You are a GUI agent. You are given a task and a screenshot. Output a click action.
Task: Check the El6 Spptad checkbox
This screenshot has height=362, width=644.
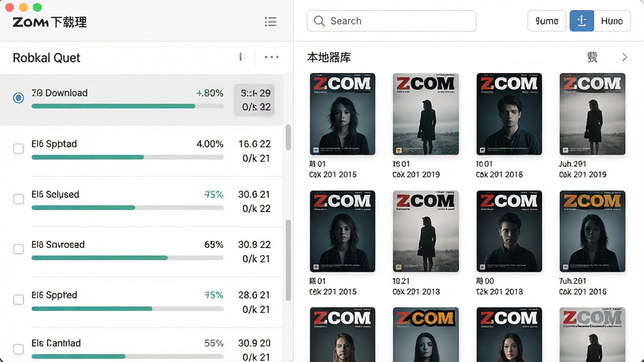18,148
